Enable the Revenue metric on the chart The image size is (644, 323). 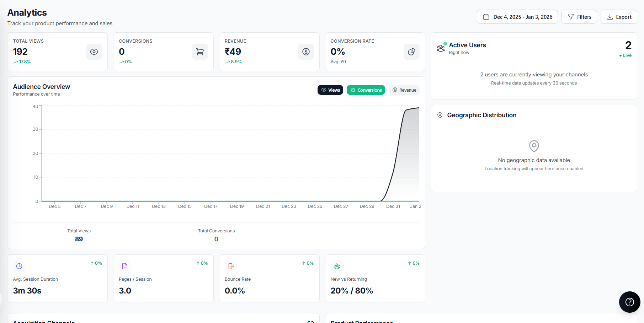click(x=404, y=90)
